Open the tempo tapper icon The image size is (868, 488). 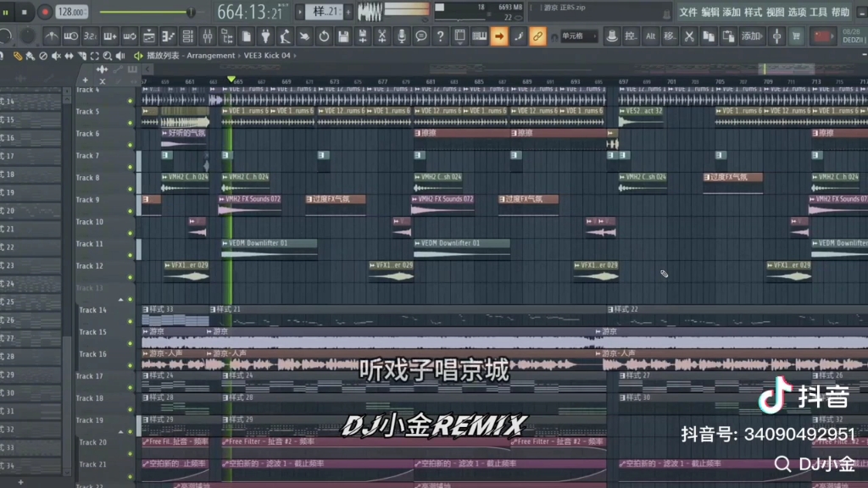pos(285,36)
